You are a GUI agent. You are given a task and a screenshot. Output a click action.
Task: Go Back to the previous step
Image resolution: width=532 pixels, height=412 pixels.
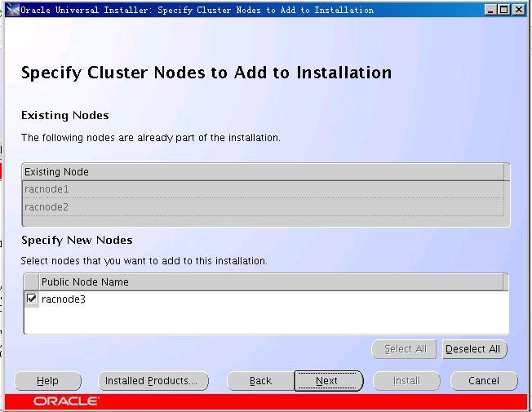[x=260, y=381]
